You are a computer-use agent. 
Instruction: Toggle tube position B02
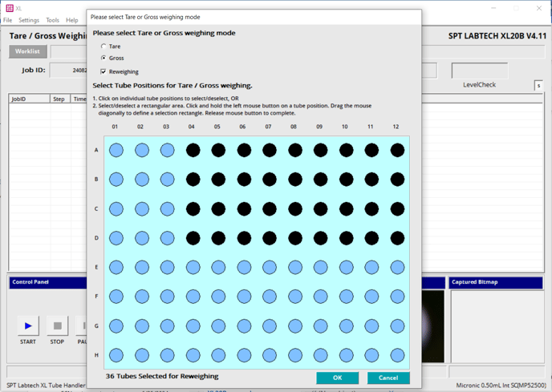tap(142, 180)
